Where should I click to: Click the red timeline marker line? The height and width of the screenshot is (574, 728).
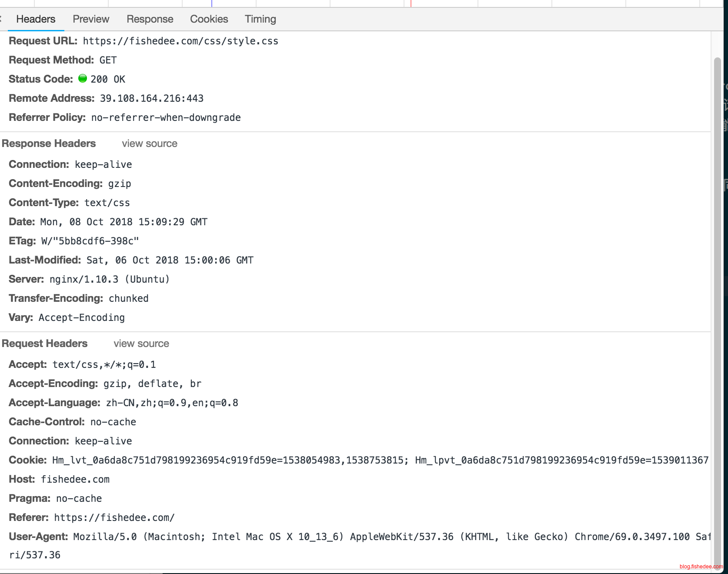411,3
